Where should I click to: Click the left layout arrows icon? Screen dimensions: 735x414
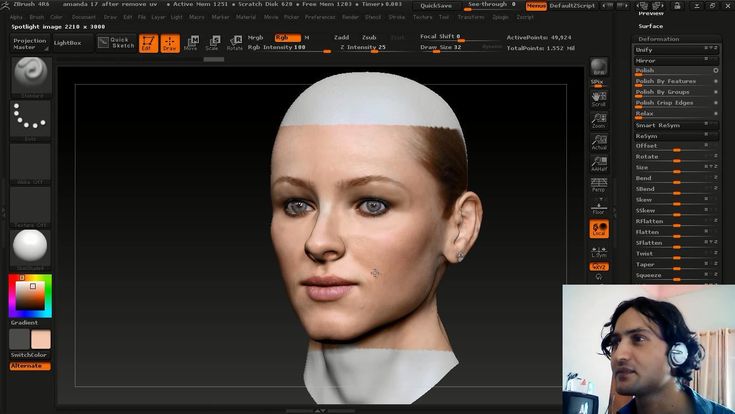(x=643, y=6)
